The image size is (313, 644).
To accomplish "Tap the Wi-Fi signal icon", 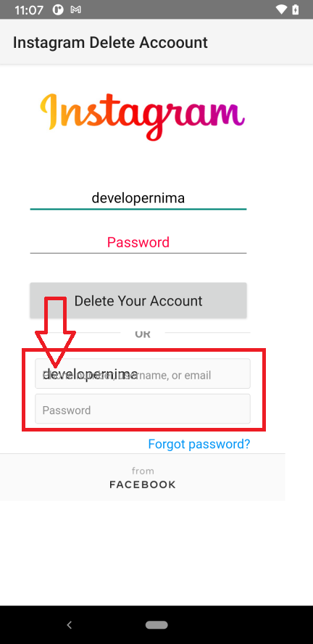I will [x=281, y=10].
